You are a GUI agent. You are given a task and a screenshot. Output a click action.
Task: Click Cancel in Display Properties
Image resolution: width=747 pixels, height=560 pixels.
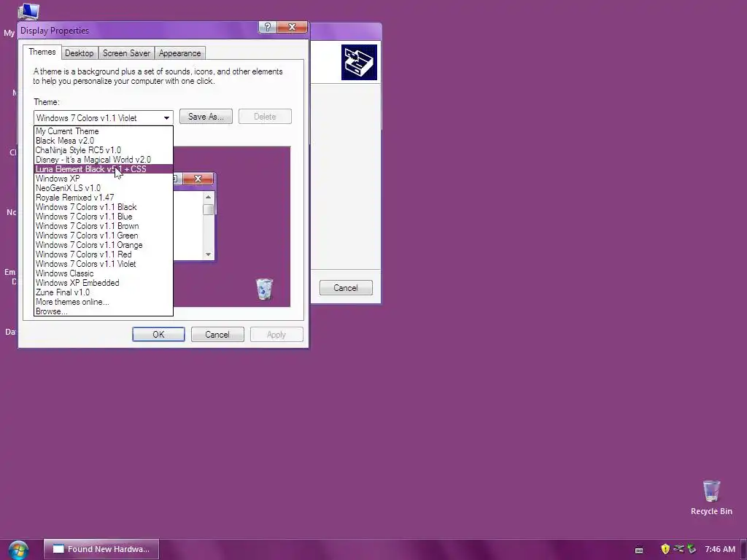217,334
